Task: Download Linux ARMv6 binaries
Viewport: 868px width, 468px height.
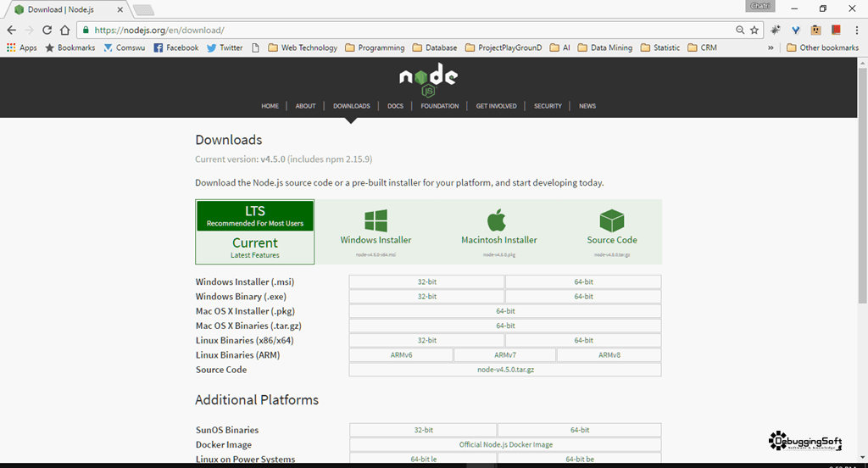Action: (401, 355)
